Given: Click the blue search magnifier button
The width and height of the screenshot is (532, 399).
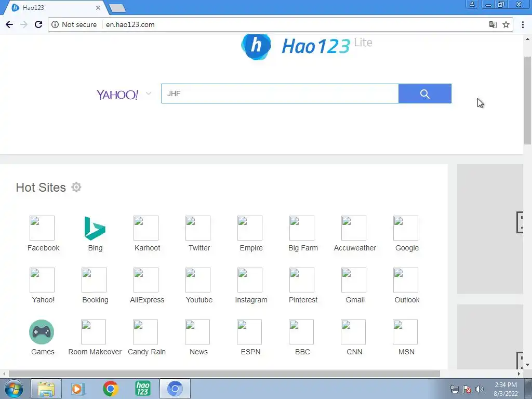Looking at the screenshot, I should [x=425, y=94].
